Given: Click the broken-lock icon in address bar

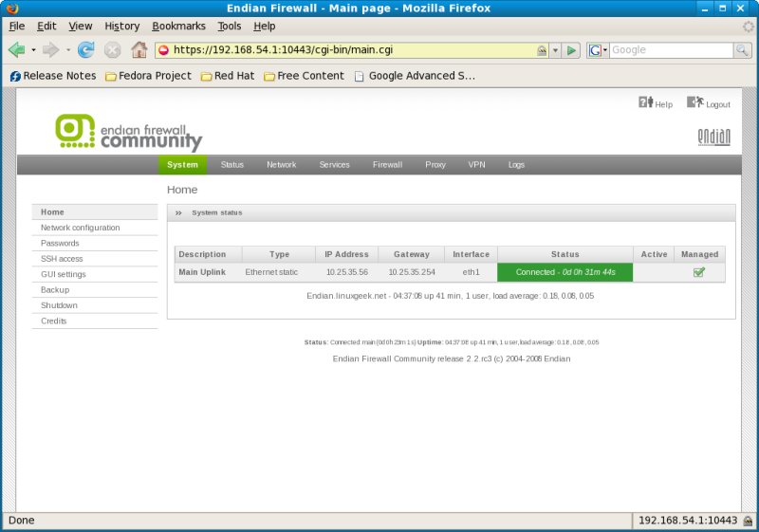Looking at the screenshot, I should [x=542, y=50].
